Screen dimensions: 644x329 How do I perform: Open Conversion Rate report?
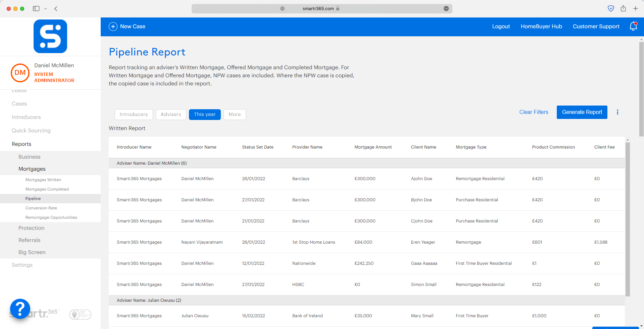tap(41, 208)
